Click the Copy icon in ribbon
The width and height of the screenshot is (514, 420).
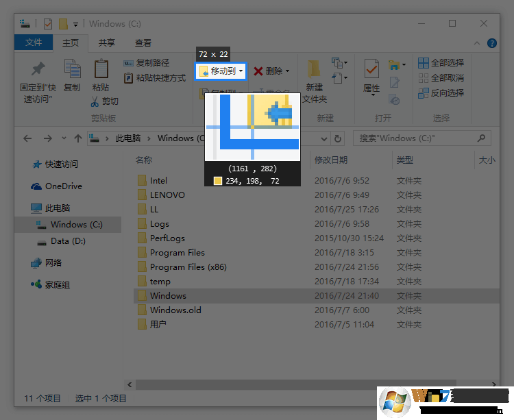coord(72,69)
